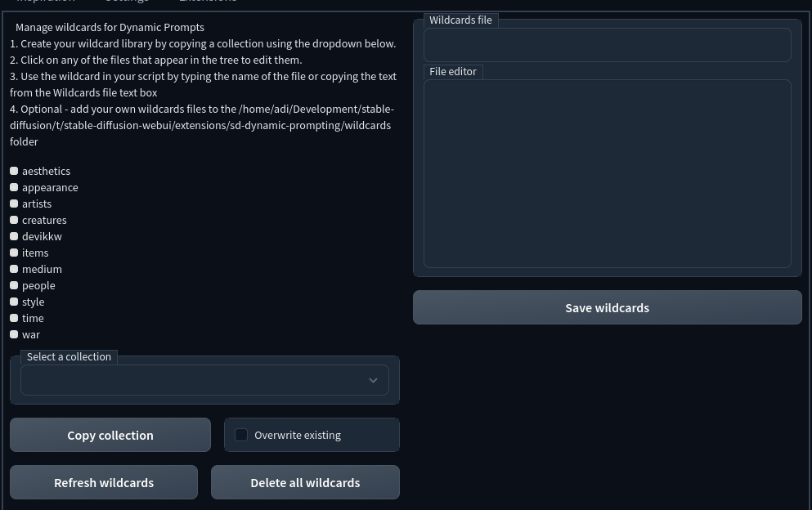The width and height of the screenshot is (812, 510).
Task: Click Delete all wildcards button
Action: point(305,482)
